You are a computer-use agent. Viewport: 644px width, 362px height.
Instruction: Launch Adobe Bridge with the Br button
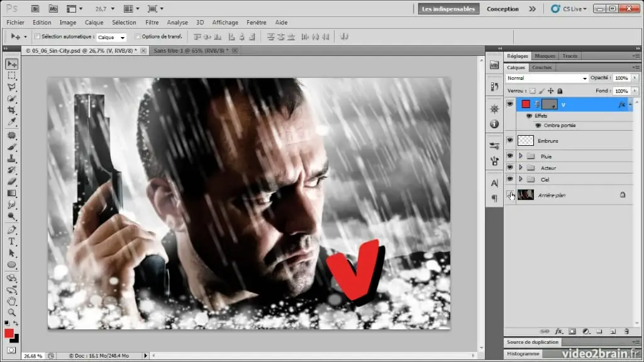35,9
